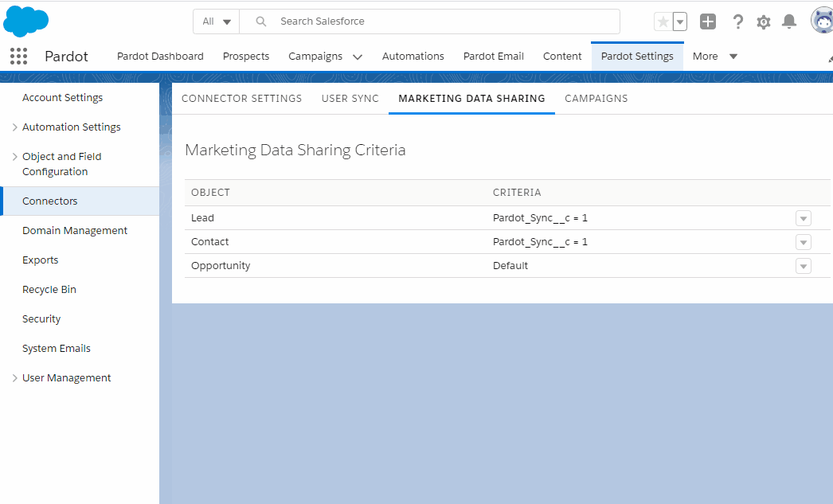Open the global actions plus icon
This screenshot has width=833, height=504.
pyautogui.click(x=708, y=21)
